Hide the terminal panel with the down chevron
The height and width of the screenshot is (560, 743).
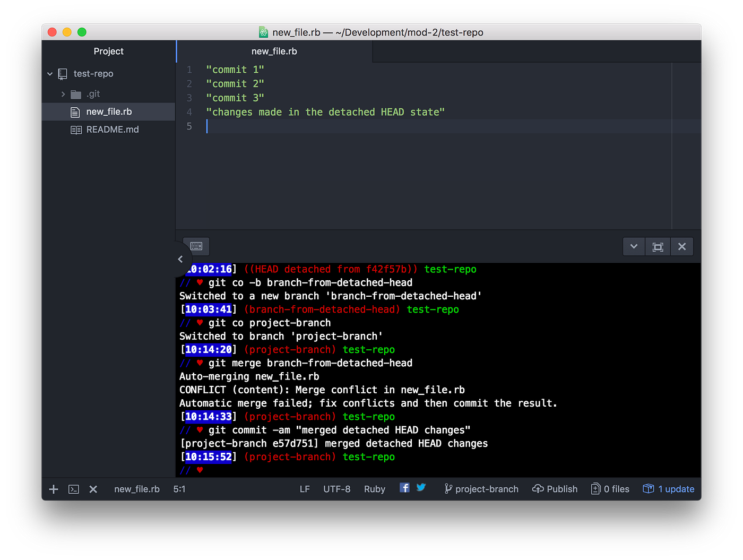[x=634, y=246]
